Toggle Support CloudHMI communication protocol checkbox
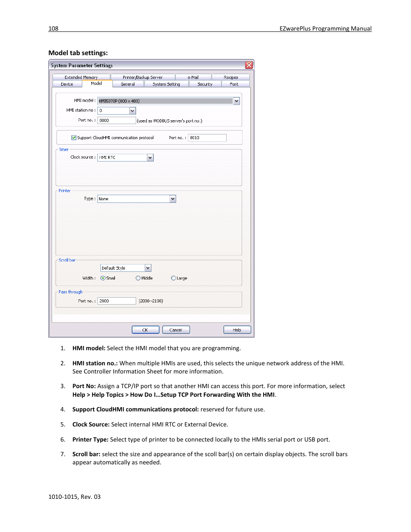The width and height of the screenshot is (411, 532). click(74, 138)
